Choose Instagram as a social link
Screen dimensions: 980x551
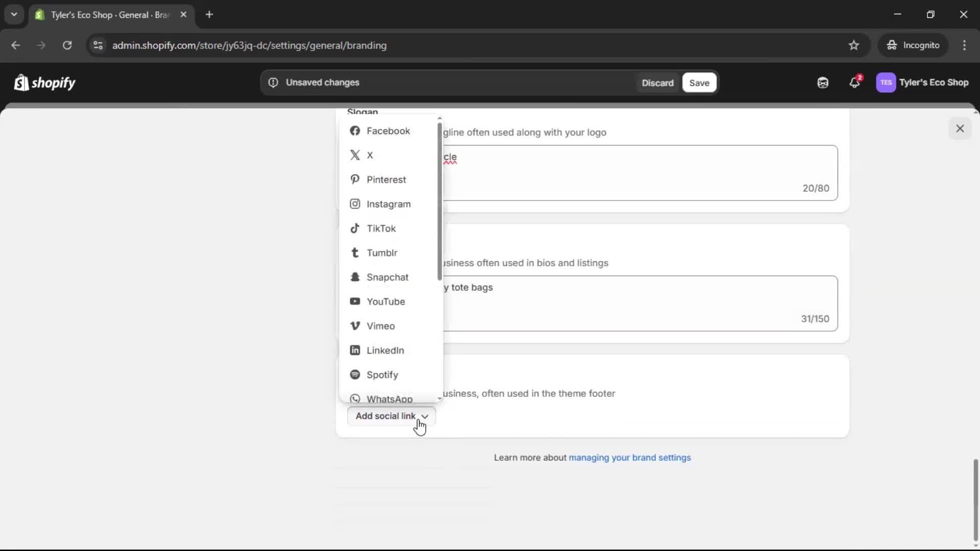coord(388,204)
